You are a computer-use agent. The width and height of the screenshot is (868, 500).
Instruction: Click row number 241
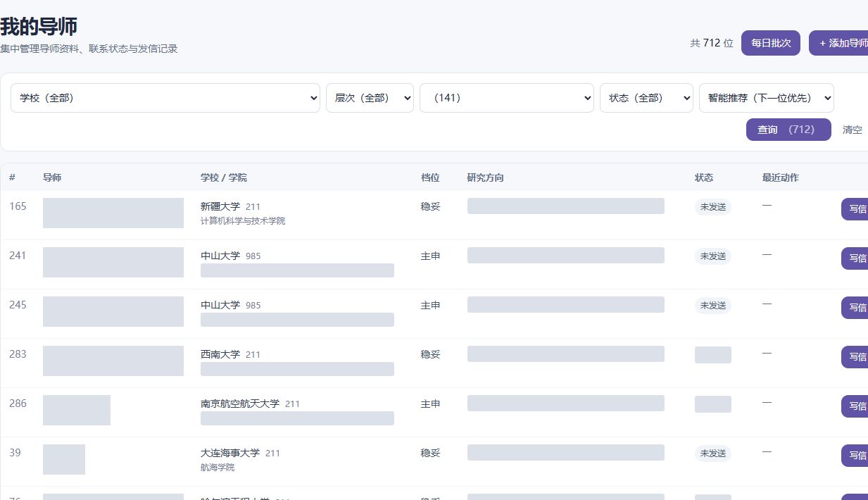point(18,256)
